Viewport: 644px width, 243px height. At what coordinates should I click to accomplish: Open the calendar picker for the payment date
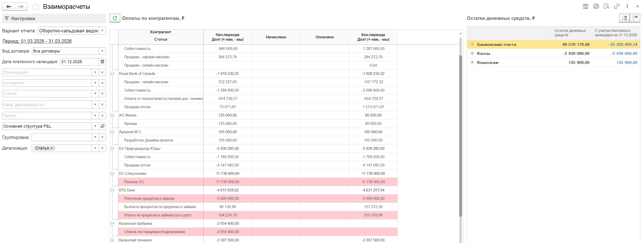click(102, 62)
